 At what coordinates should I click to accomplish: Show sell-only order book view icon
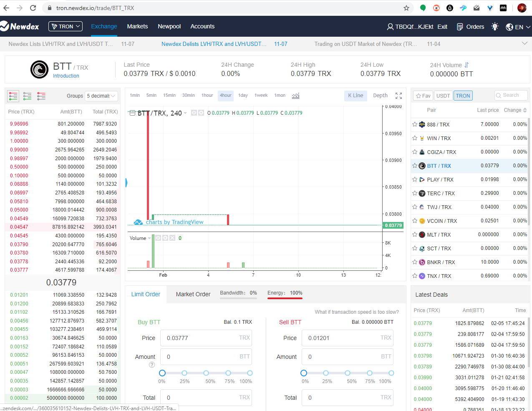[x=41, y=96]
